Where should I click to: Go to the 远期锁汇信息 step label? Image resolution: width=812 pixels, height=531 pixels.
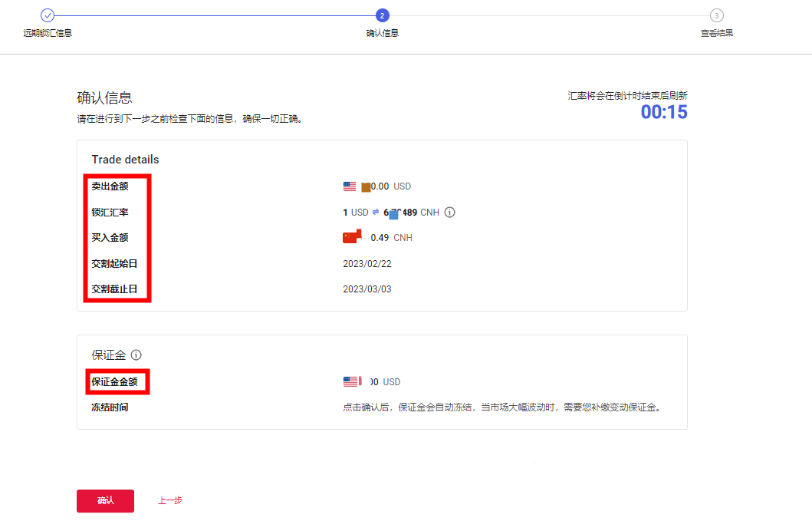point(48,33)
